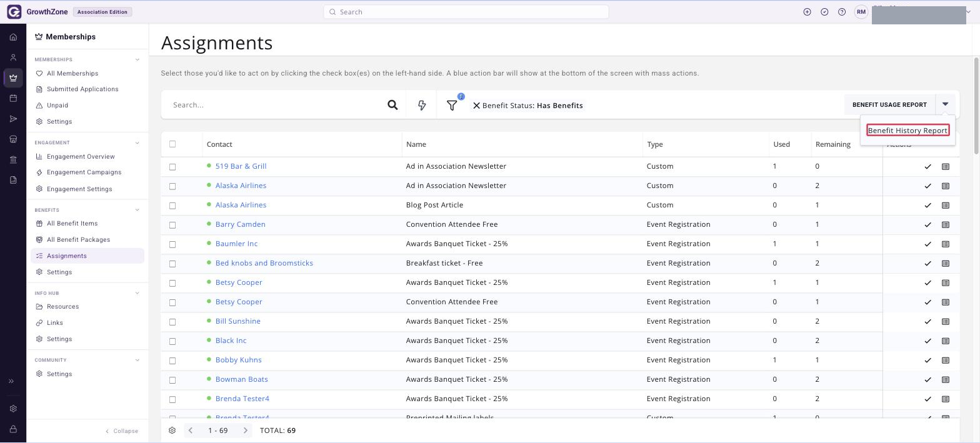Select Benefit History Report menu item
Viewport: 980px width, 443px height.
(907, 130)
